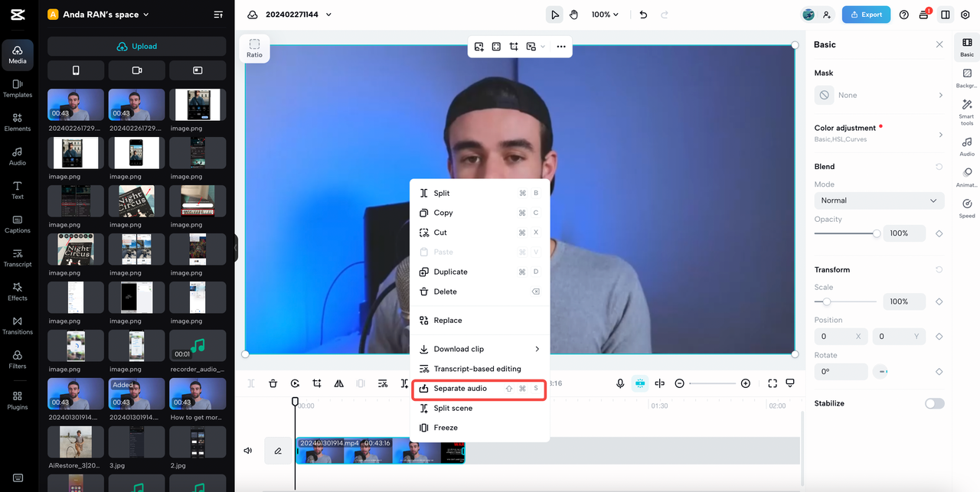The height and width of the screenshot is (492, 980).
Task: Invite collaborator via add-person icon
Action: (827, 15)
